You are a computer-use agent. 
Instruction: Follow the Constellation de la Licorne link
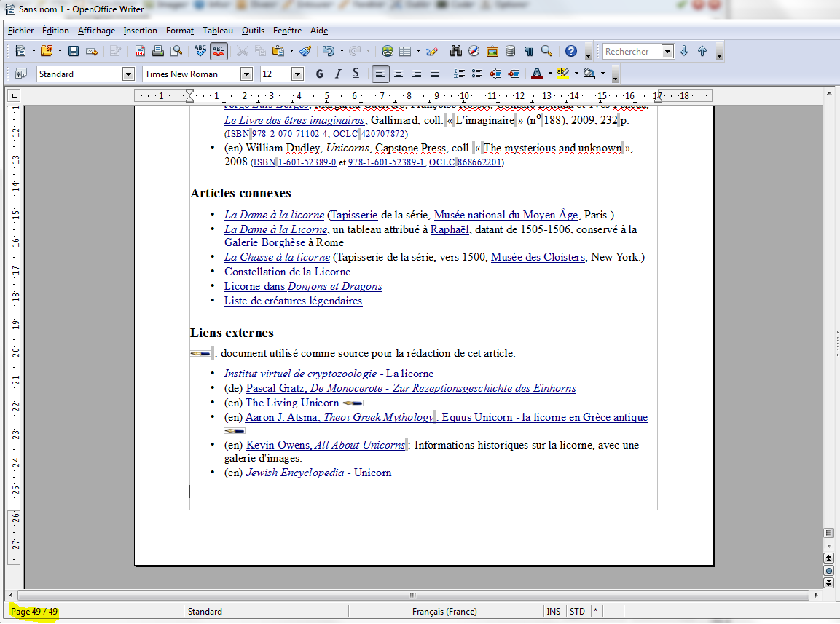[x=287, y=272]
